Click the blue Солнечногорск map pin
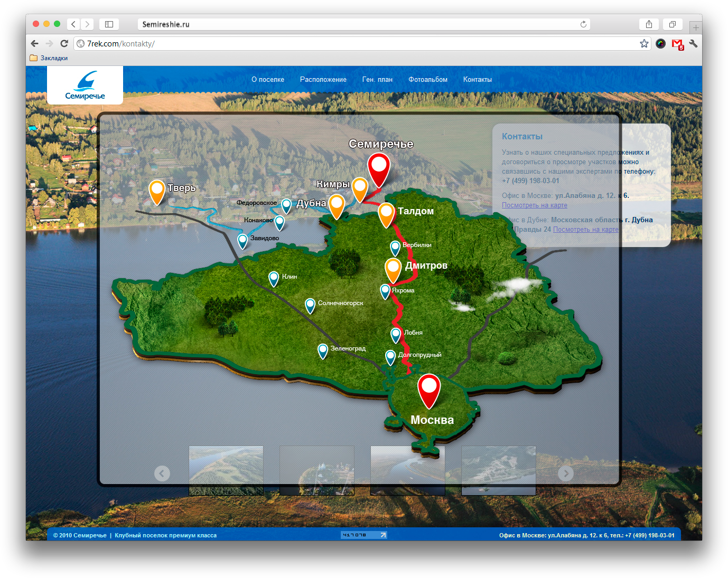728x578 pixels. [x=310, y=305]
